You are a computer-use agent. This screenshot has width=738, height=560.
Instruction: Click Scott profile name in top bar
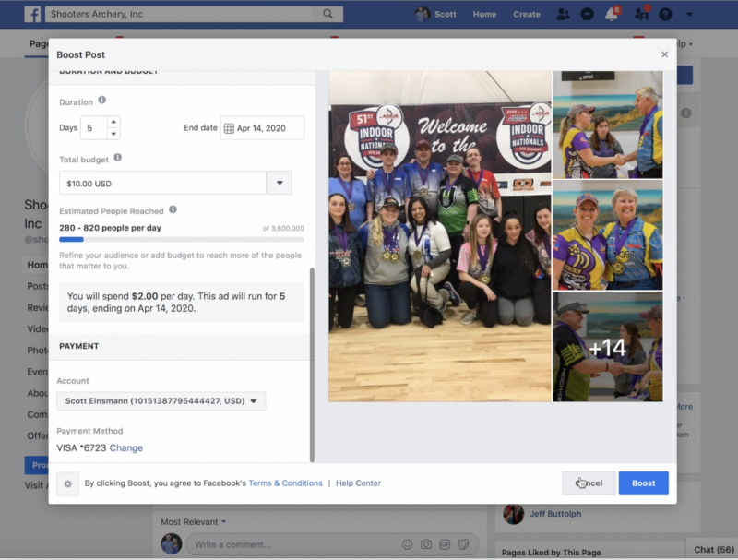(x=446, y=14)
